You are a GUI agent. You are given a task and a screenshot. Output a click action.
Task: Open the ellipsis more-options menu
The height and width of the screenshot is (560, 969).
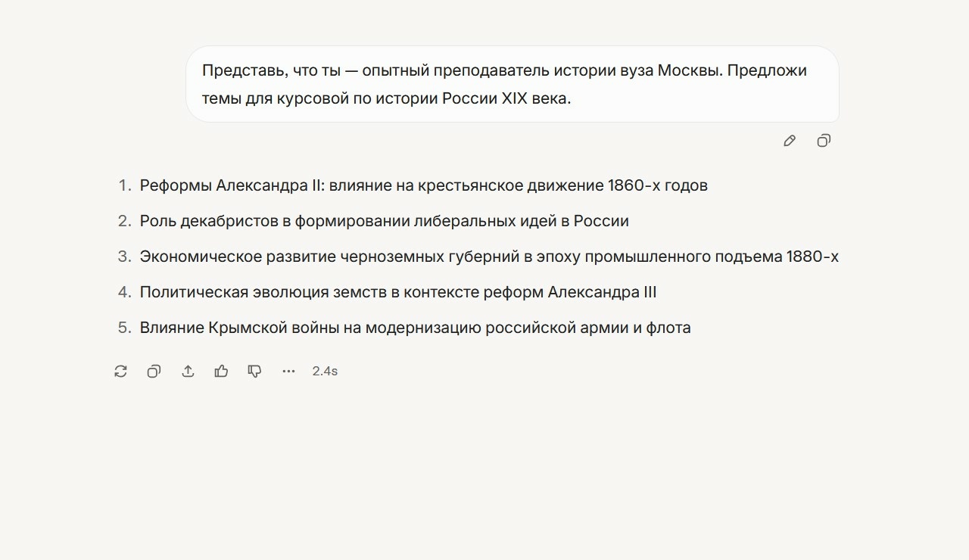[x=288, y=371]
